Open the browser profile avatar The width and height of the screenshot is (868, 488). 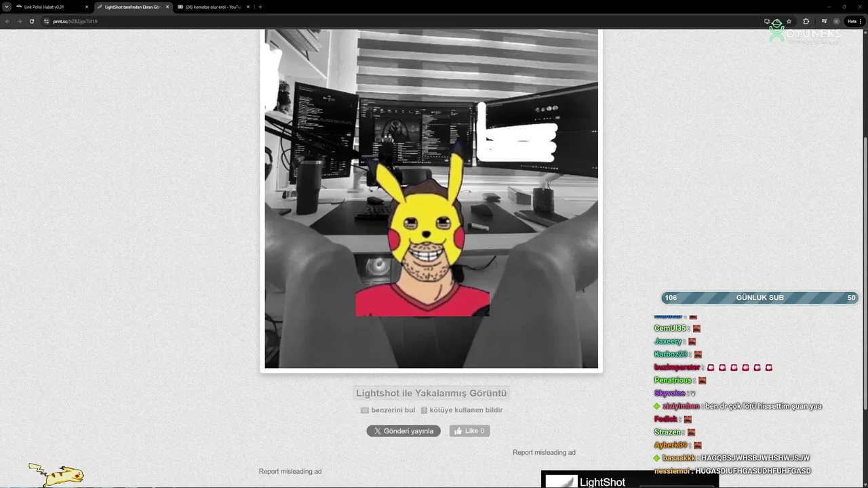836,21
